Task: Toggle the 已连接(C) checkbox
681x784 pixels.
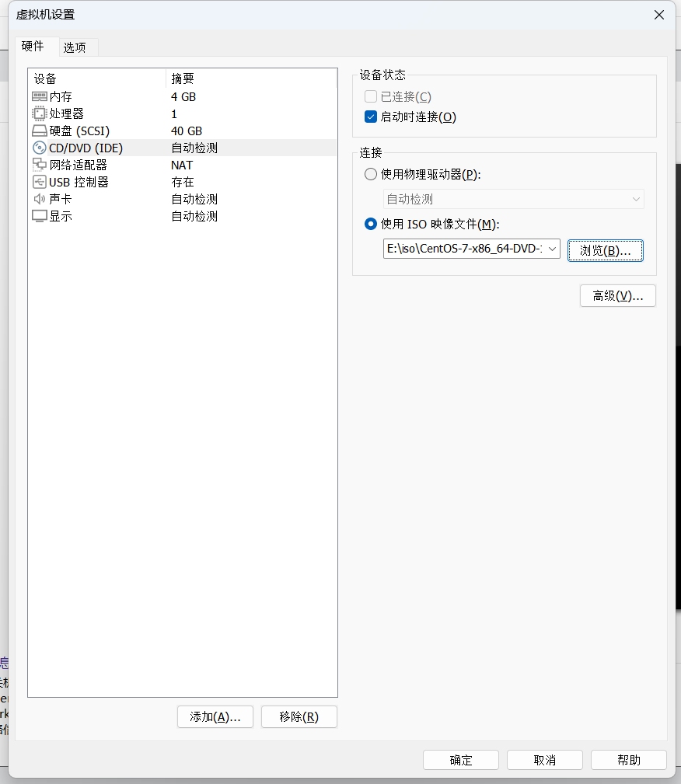Action: (x=371, y=96)
